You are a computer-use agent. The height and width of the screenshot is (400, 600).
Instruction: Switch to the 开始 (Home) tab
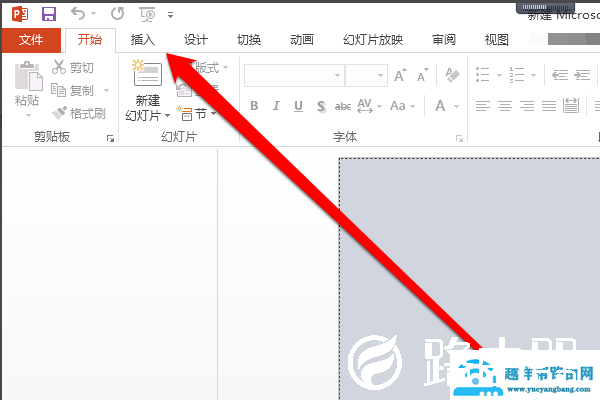[x=90, y=40]
